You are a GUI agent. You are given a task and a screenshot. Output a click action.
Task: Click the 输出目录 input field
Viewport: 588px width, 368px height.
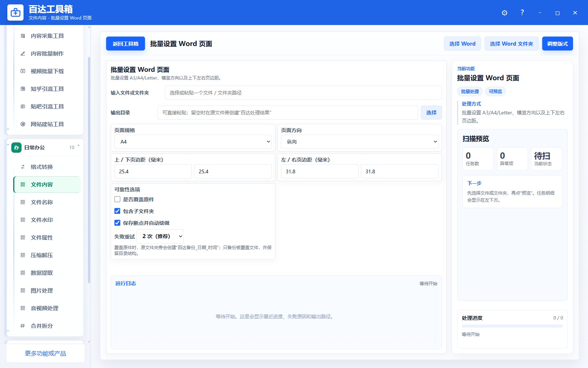coord(288,113)
